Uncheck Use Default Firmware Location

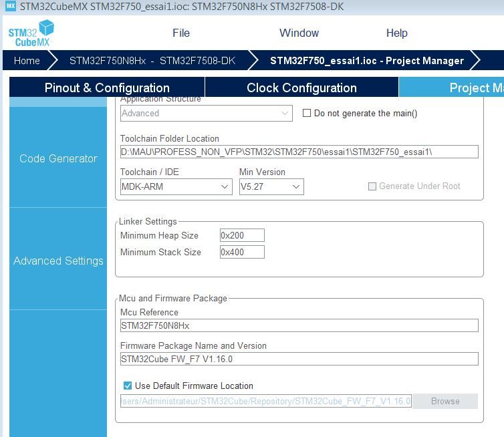(128, 386)
